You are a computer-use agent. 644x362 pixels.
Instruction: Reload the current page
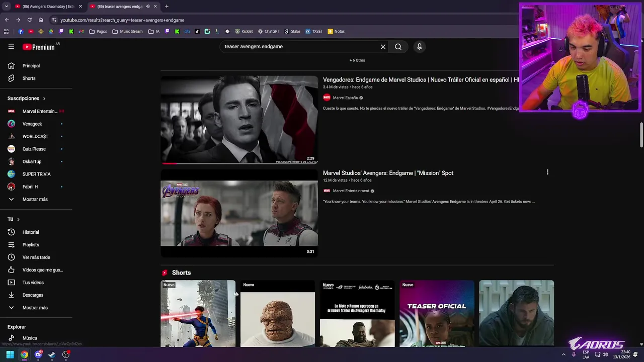tap(29, 20)
